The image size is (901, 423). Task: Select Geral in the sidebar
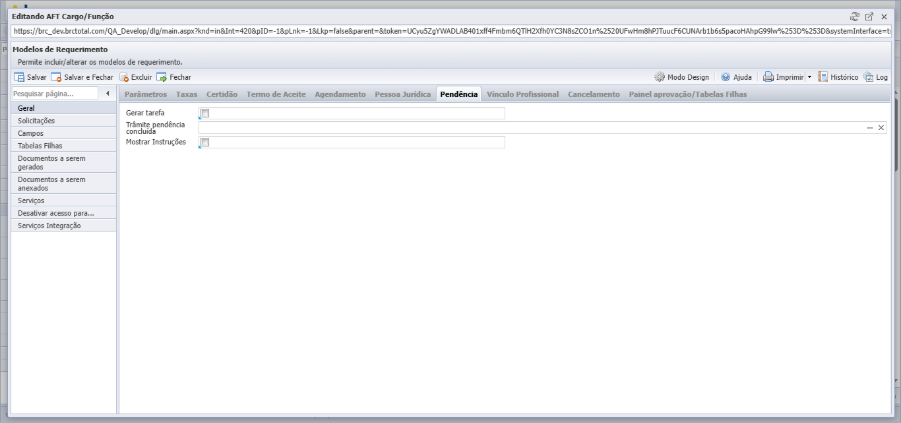tap(63, 108)
